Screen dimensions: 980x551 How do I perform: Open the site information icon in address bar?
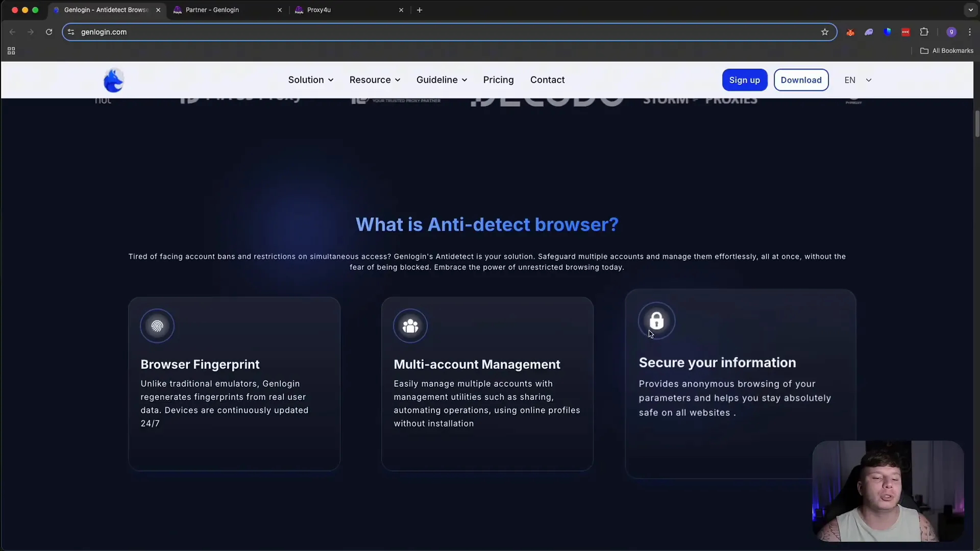pos(71,32)
